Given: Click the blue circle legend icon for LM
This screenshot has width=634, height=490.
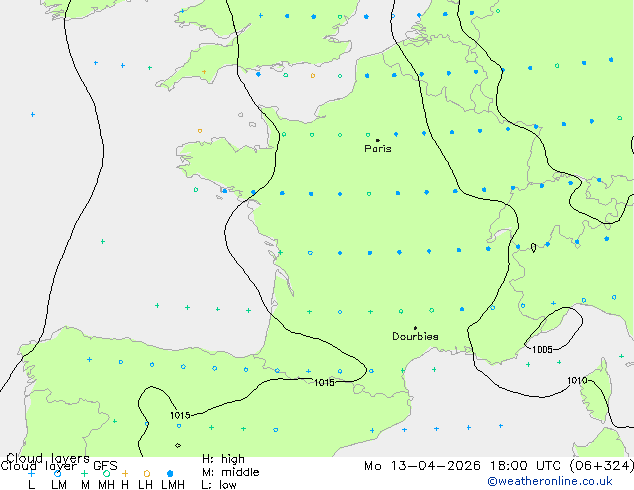Looking at the screenshot, I should [x=57, y=473].
